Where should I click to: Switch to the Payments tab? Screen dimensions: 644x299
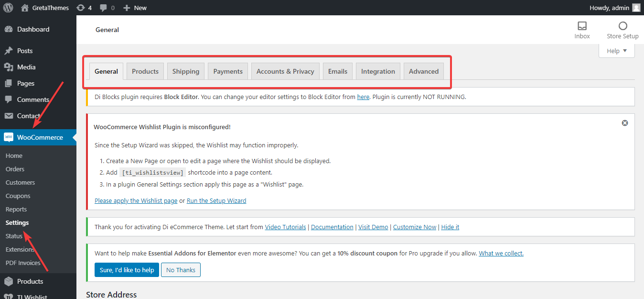(228, 71)
